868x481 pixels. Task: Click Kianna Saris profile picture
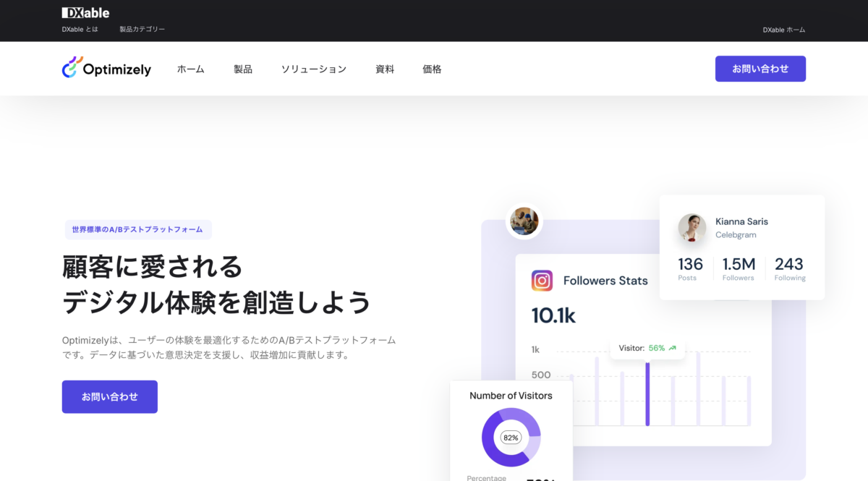692,228
